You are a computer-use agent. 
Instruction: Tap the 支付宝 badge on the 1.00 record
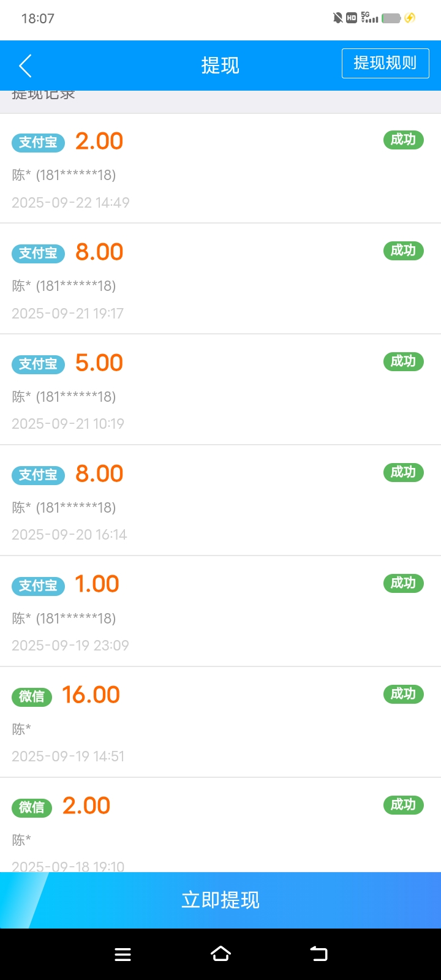coord(38,586)
